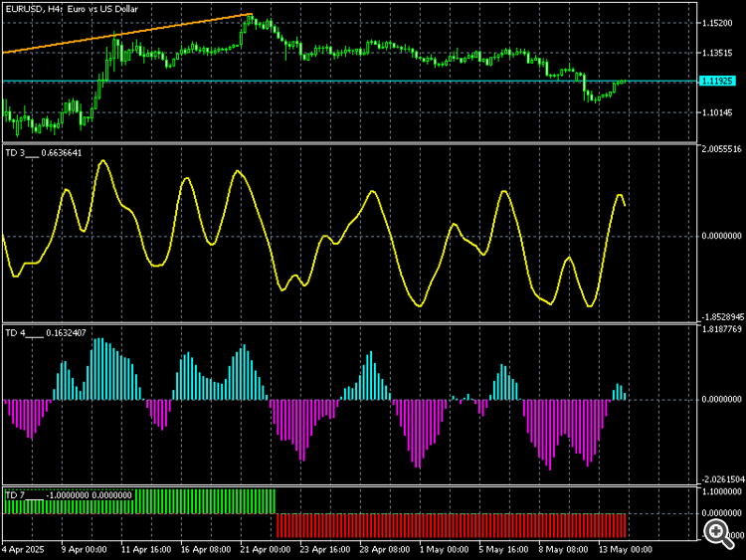
Task: Click the EURUSD, H4 chart title
Action: point(72,9)
